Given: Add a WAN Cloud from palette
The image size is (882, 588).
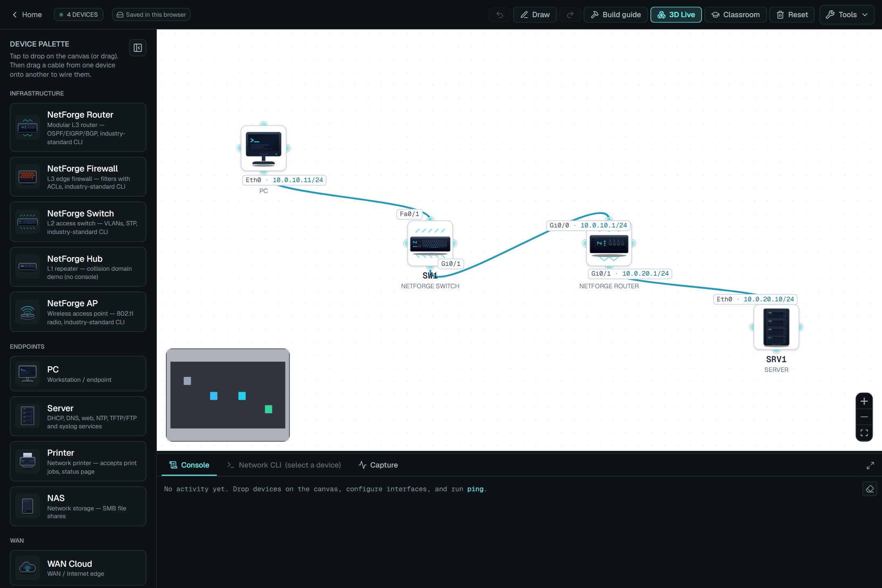Looking at the screenshot, I should pyautogui.click(x=78, y=568).
